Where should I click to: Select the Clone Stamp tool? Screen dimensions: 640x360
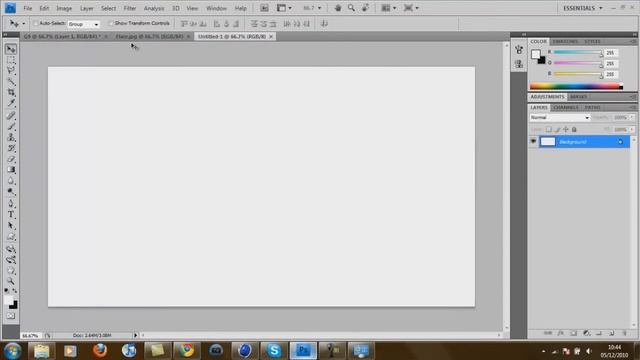tap(11, 137)
